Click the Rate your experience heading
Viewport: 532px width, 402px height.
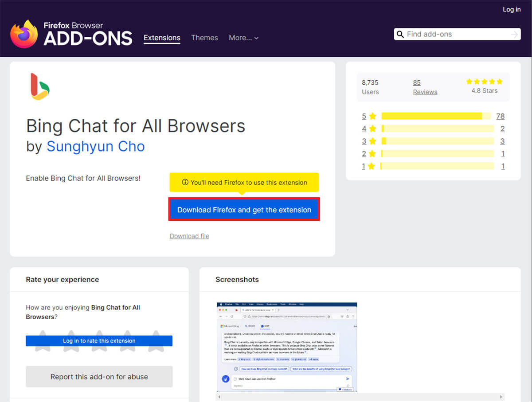coord(63,279)
